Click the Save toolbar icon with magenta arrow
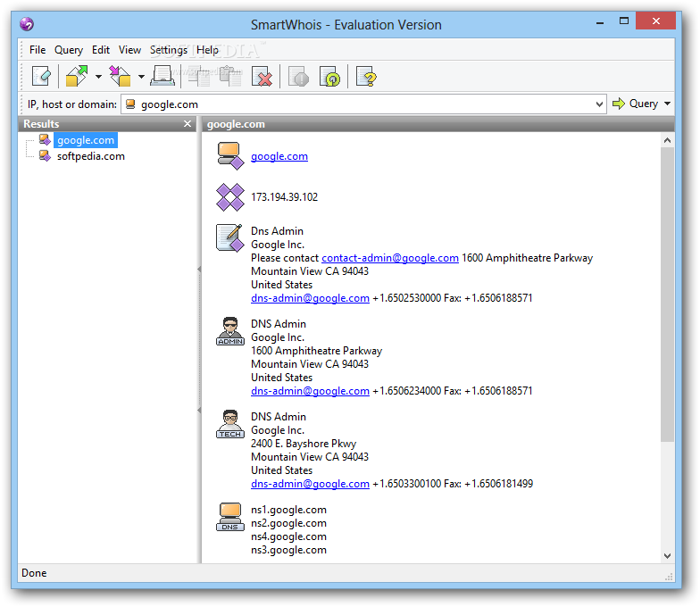The width and height of the screenshot is (700, 607). pos(120,77)
